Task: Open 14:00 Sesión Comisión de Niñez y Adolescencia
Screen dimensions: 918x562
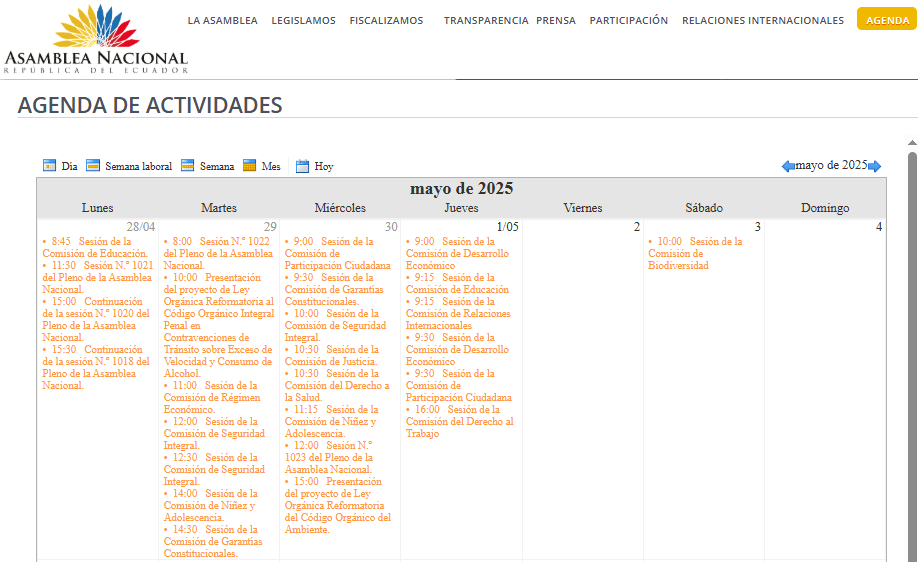Action: [211, 505]
